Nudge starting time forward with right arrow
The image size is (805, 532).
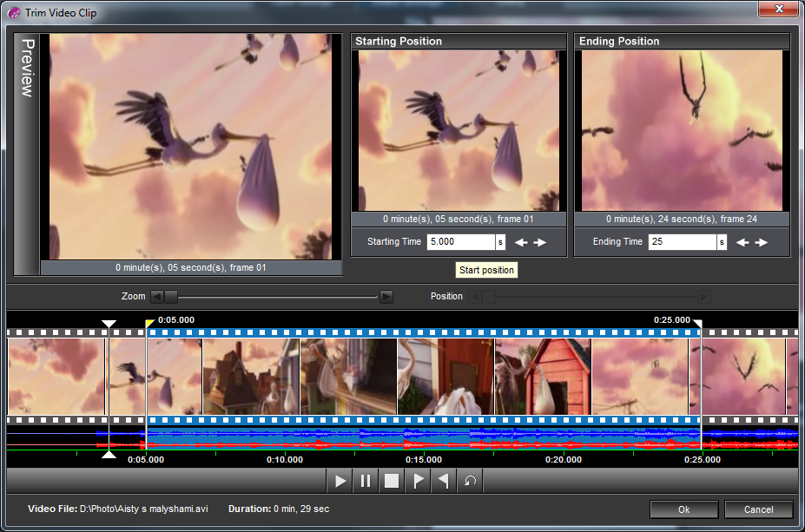click(x=539, y=242)
